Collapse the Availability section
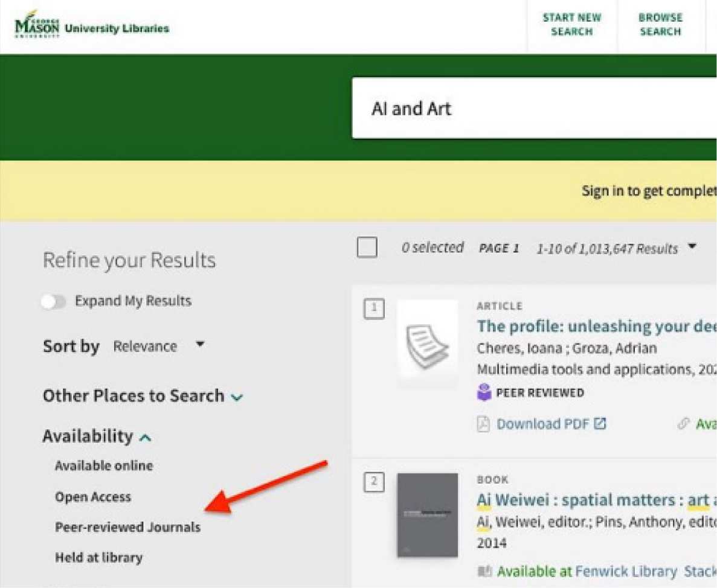717x588 pixels. [x=97, y=436]
